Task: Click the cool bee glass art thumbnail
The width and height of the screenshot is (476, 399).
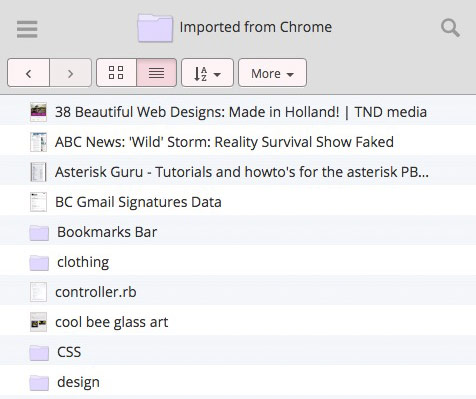Action: 38,322
